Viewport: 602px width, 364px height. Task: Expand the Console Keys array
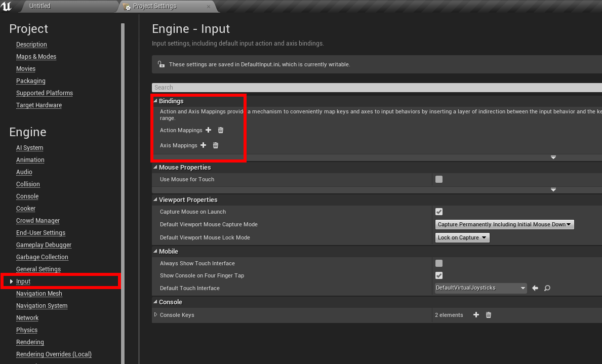point(155,315)
